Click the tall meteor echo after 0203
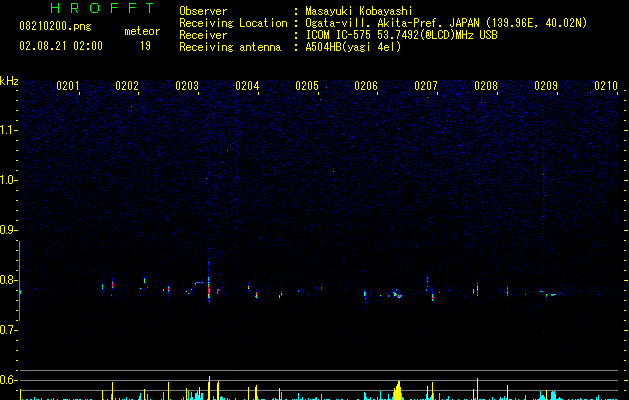This screenshot has height=400, width=629. coord(209,283)
